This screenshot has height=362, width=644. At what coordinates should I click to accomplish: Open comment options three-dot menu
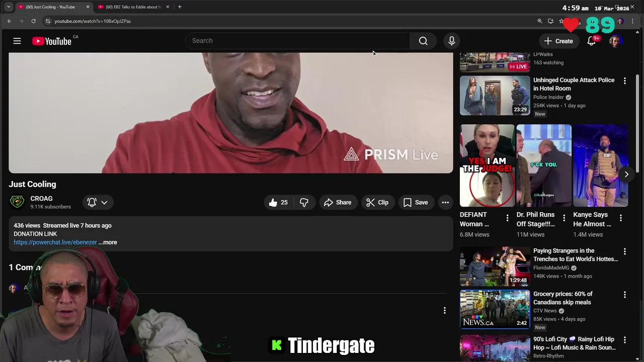coord(444,311)
